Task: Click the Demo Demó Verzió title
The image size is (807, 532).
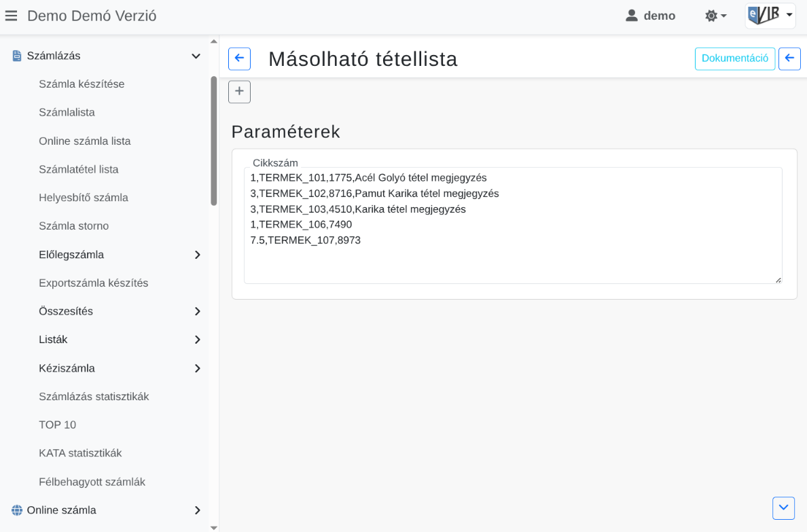Action: click(x=92, y=16)
